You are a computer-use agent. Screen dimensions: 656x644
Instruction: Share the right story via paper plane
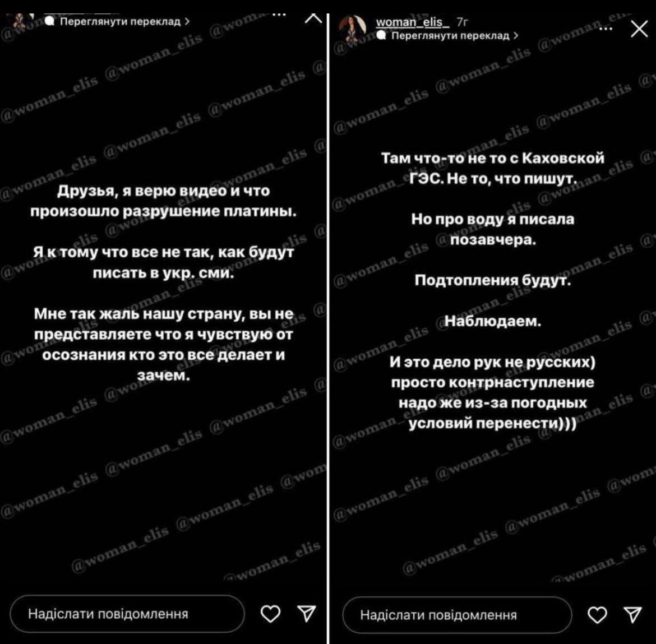632,615
